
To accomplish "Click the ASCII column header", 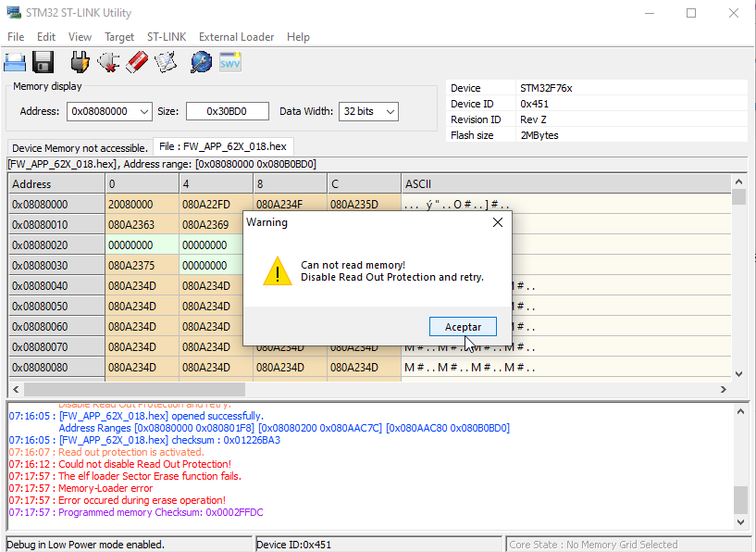I will [566, 184].
